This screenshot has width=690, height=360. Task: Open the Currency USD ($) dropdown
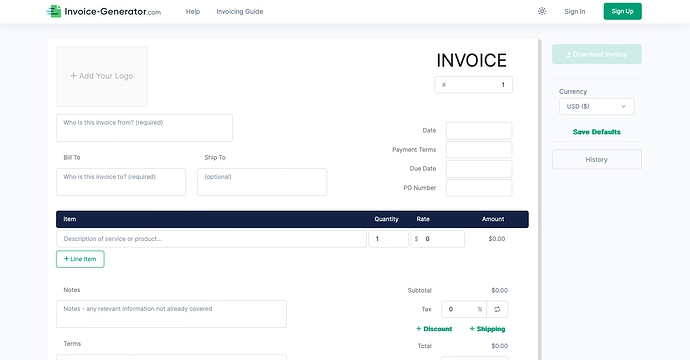(597, 107)
